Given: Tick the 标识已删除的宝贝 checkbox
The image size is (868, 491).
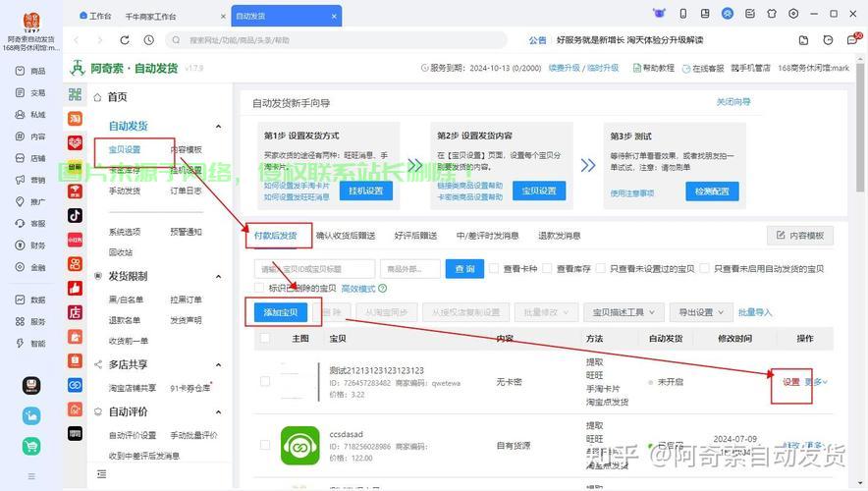Looking at the screenshot, I should tap(258, 288).
